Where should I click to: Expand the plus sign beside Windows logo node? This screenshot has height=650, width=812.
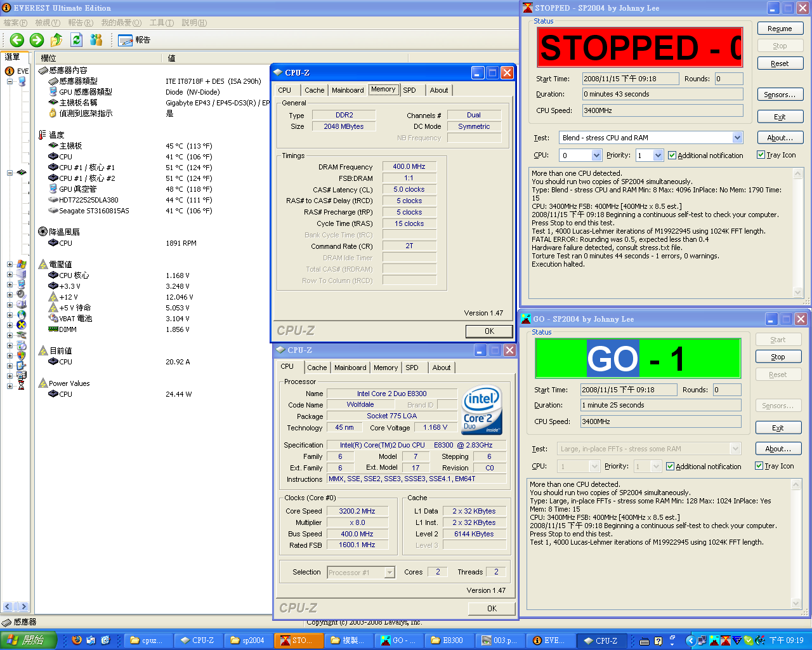click(10, 265)
